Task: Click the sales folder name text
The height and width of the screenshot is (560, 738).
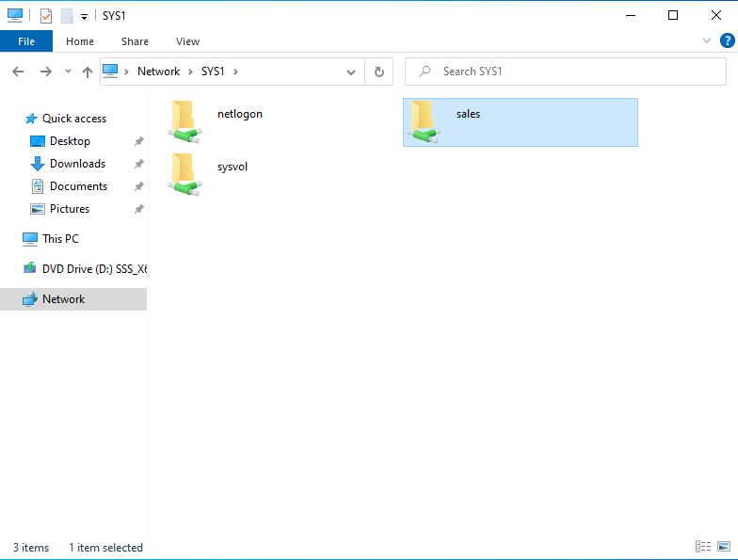Action: [x=469, y=115]
